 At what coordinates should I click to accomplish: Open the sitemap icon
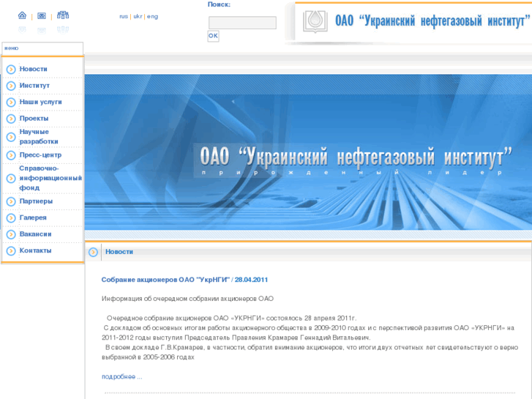63,15
